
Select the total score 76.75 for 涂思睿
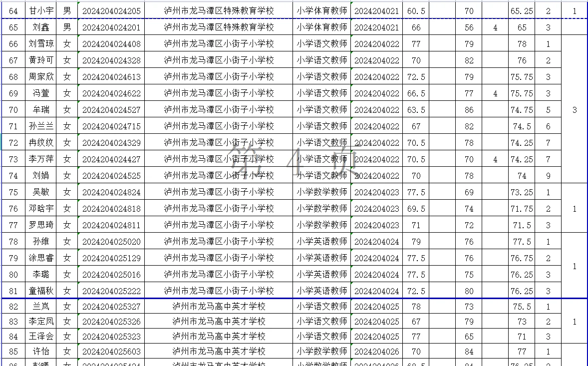(521, 258)
